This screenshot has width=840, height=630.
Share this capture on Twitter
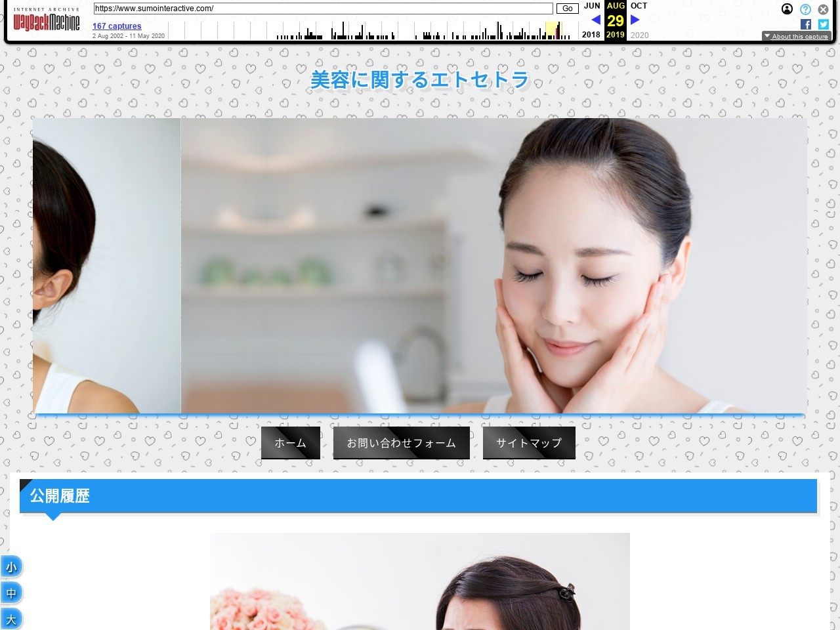pyautogui.click(x=822, y=24)
